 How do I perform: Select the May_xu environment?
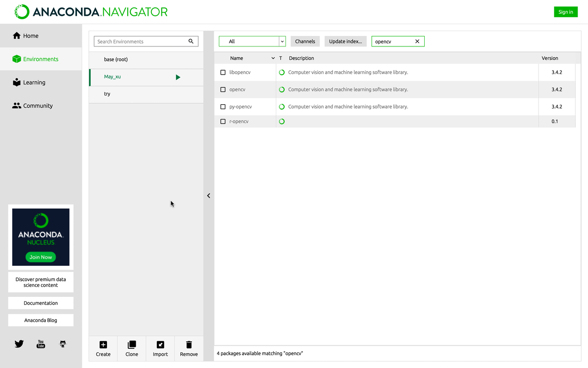146,77
